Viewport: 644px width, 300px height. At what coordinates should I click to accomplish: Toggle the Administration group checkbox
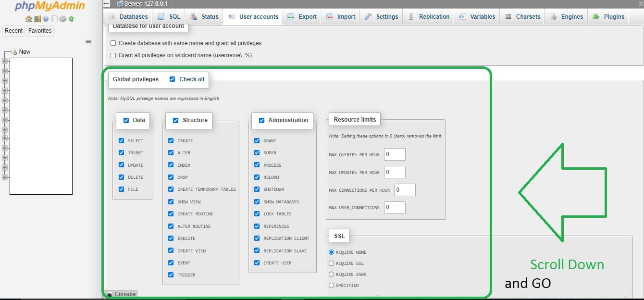(262, 120)
